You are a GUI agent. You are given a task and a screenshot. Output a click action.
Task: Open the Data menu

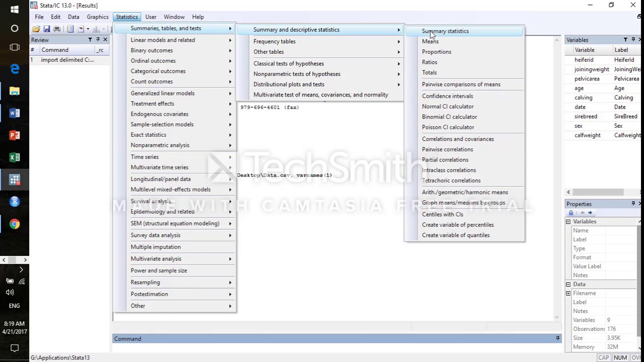[73, 17]
